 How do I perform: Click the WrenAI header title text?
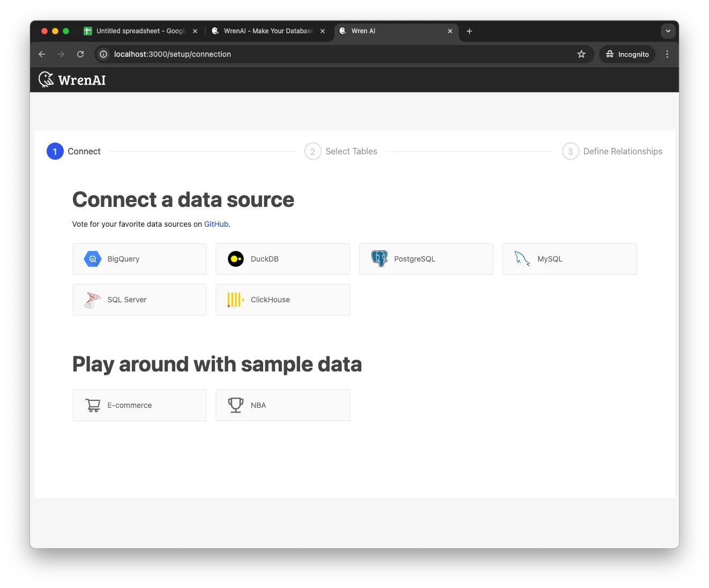point(82,80)
